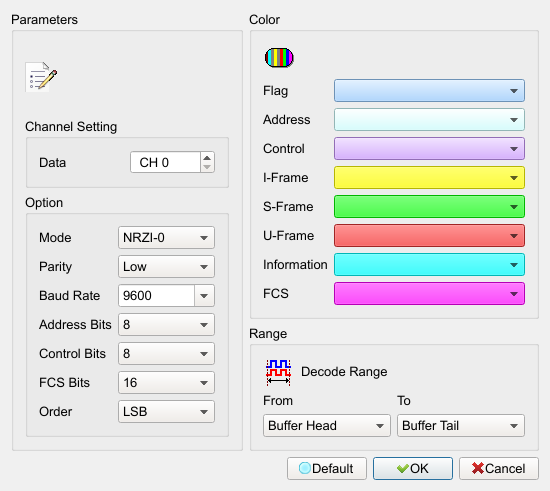
Task: Click the Decode Range waveform icon
Action: pos(278,372)
